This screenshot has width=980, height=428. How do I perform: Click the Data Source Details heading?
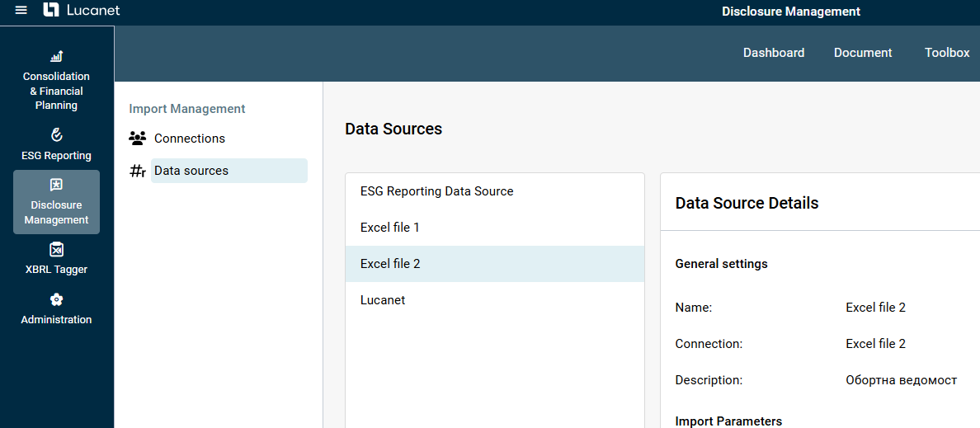(747, 203)
